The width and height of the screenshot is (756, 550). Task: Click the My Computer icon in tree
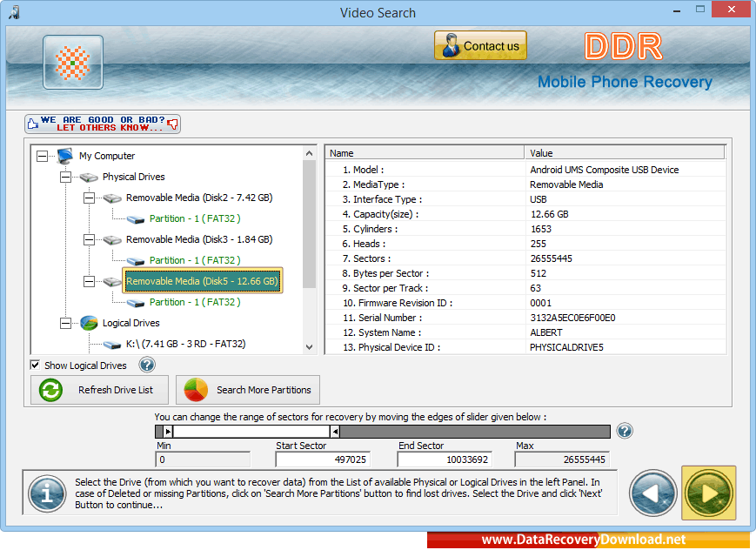click(x=64, y=156)
